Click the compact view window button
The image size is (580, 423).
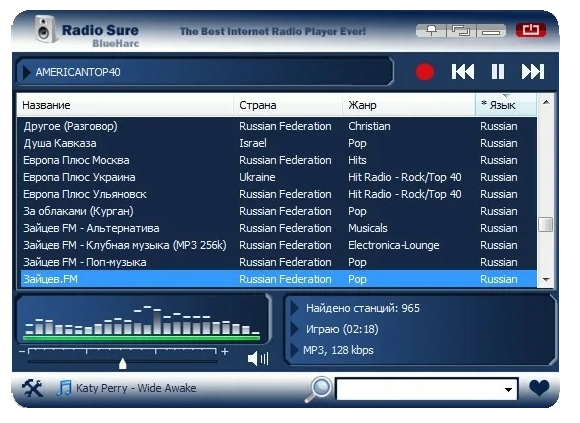coord(461,30)
